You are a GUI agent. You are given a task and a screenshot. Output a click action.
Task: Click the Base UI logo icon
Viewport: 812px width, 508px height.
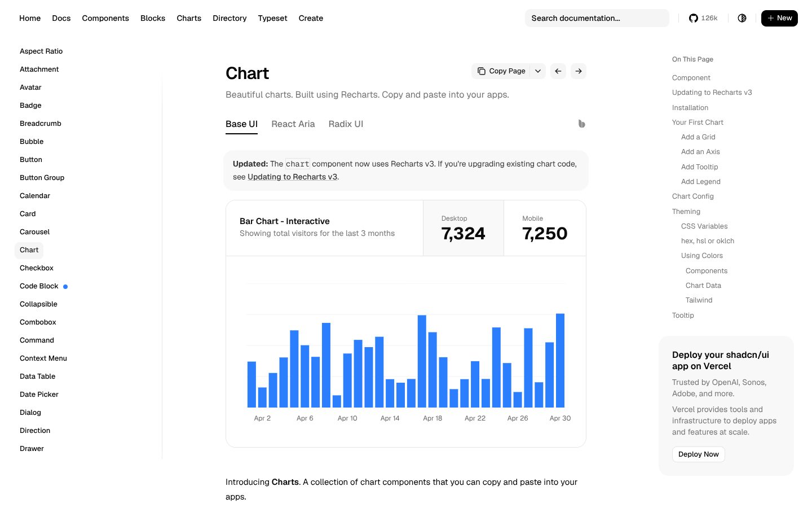click(x=581, y=124)
